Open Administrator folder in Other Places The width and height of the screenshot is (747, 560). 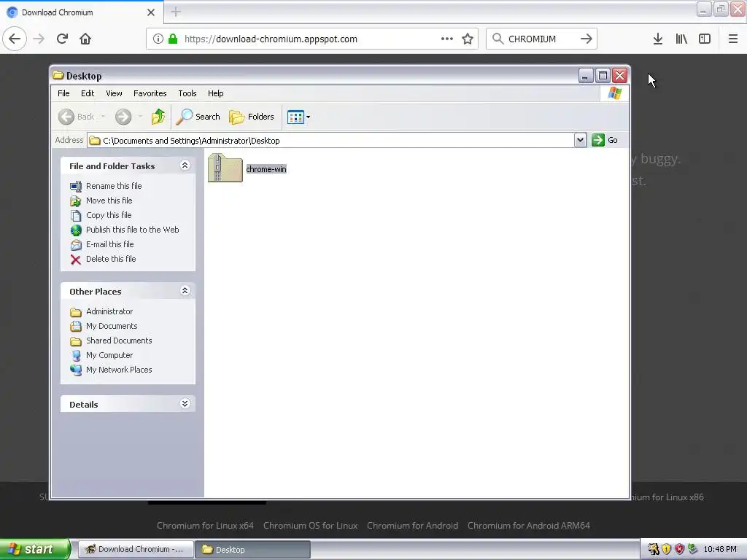point(109,311)
